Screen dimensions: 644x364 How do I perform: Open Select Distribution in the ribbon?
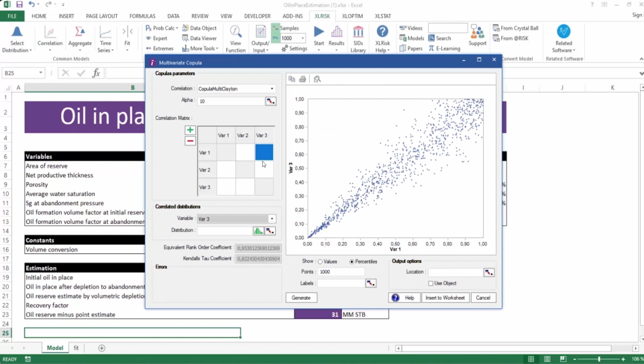coord(17,40)
